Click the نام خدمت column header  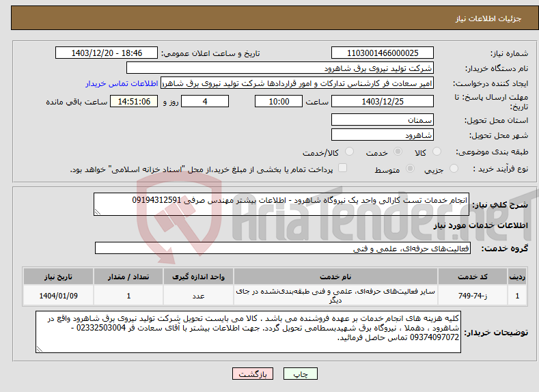335,277
